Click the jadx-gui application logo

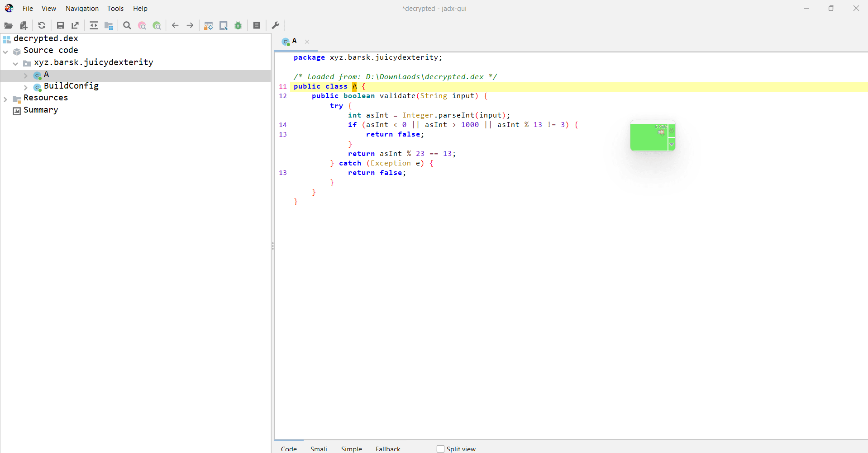click(x=9, y=8)
